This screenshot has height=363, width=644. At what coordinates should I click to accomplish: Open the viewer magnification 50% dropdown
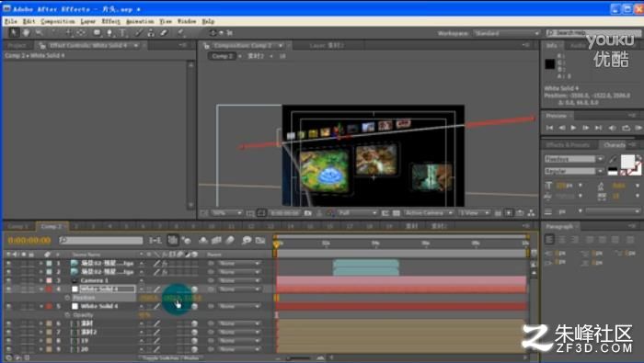(x=226, y=213)
